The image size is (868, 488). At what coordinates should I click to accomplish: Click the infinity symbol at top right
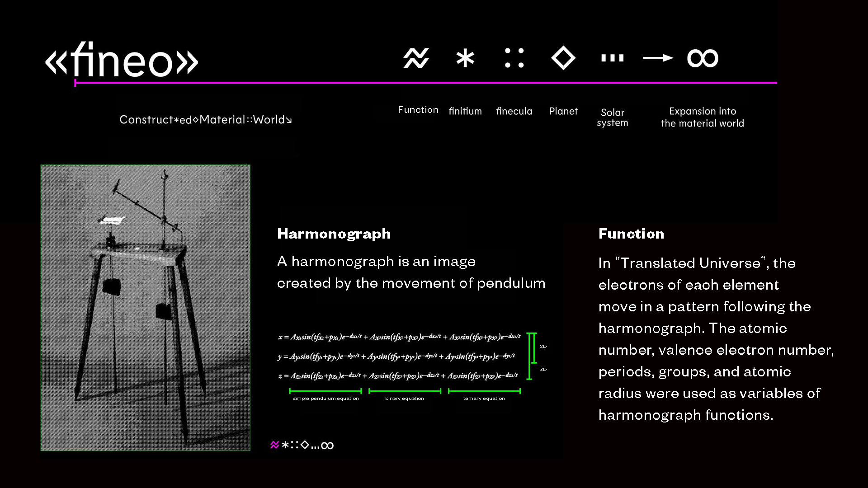pyautogui.click(x=703, y=58)
